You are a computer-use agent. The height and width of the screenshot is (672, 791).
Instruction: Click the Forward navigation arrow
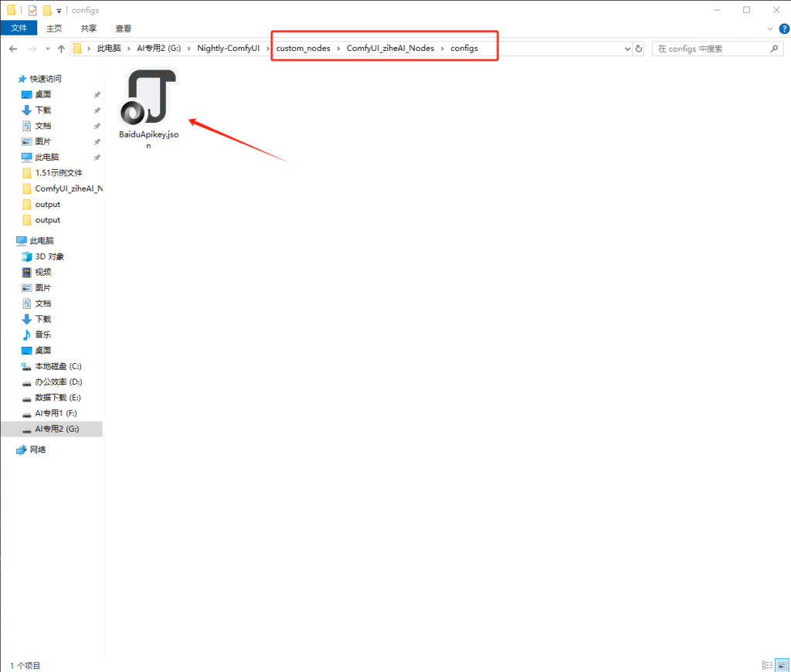pyautogui.click(x=32, y=49)
